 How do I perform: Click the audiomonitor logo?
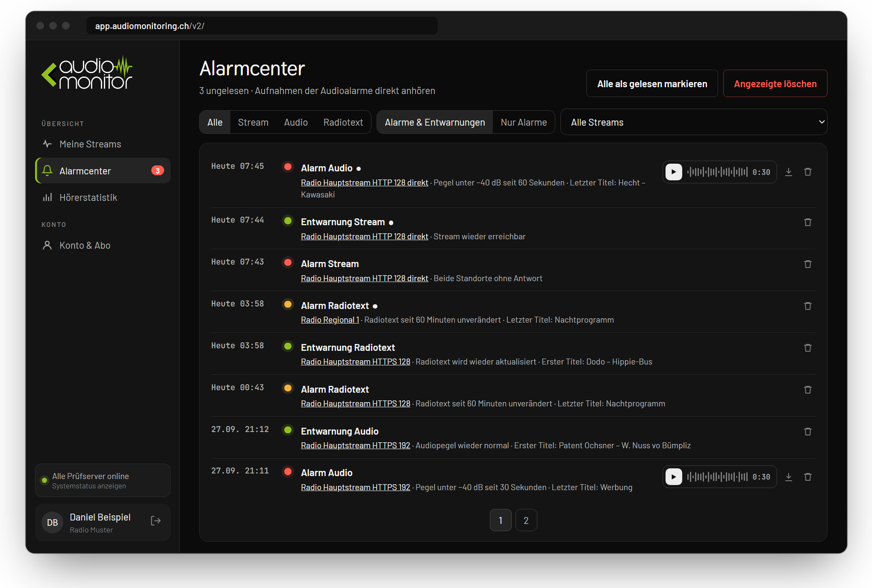click(87, 73)
